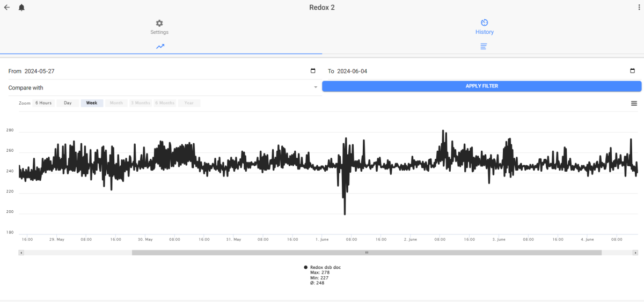
Task: Click the 2. June axis label
Action: [410, 239]
